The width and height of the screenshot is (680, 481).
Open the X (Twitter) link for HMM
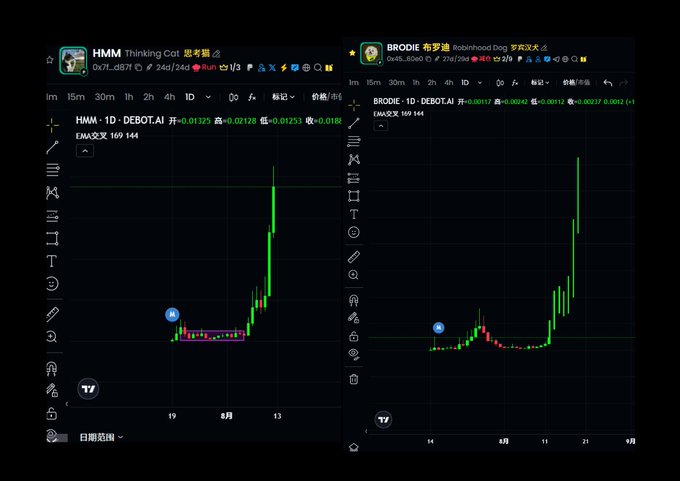(272, 68)
